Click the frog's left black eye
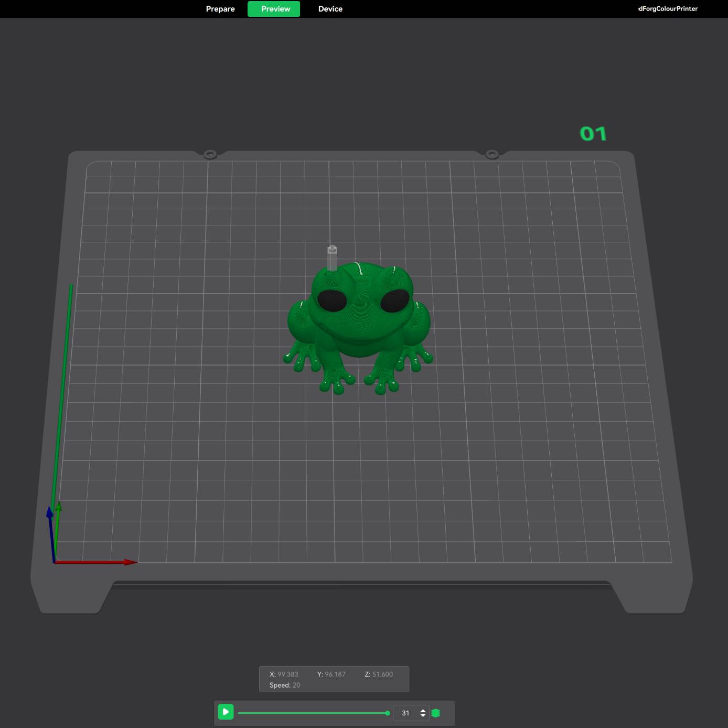728x728 pixels. [332, 301]
